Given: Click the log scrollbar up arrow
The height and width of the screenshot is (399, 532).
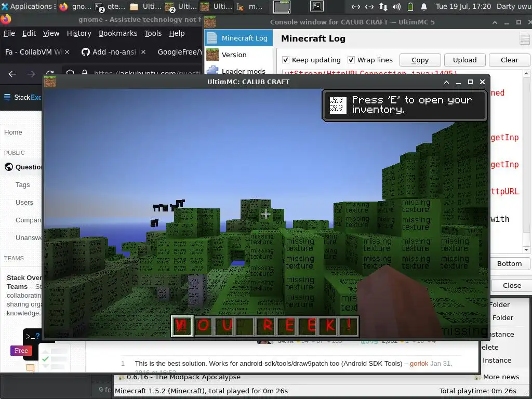Looking at the screenshot, I should 526,73.
